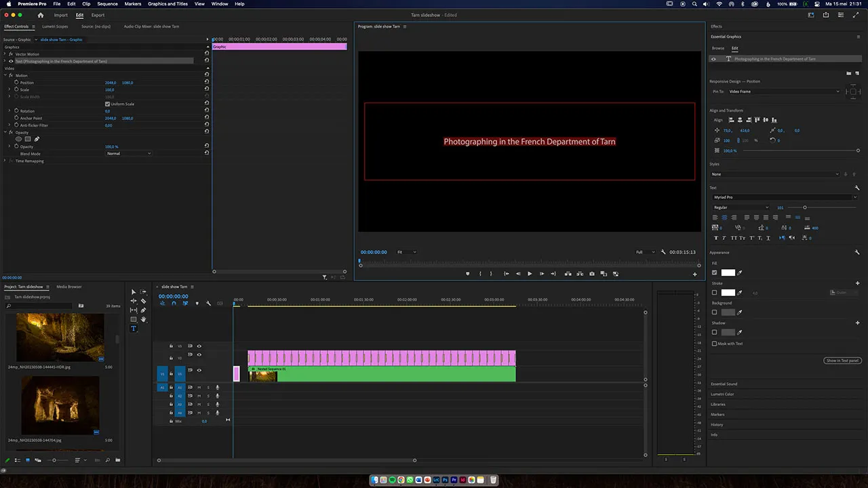
Task: Click the white Fill color swatch
Action: click(728, 272)
